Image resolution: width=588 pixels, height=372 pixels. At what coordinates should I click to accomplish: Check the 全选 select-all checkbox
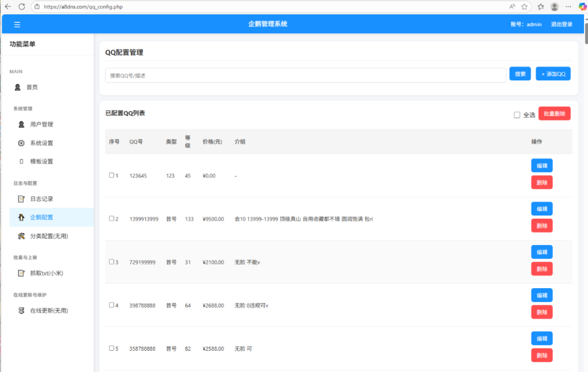tap(517, 115)
